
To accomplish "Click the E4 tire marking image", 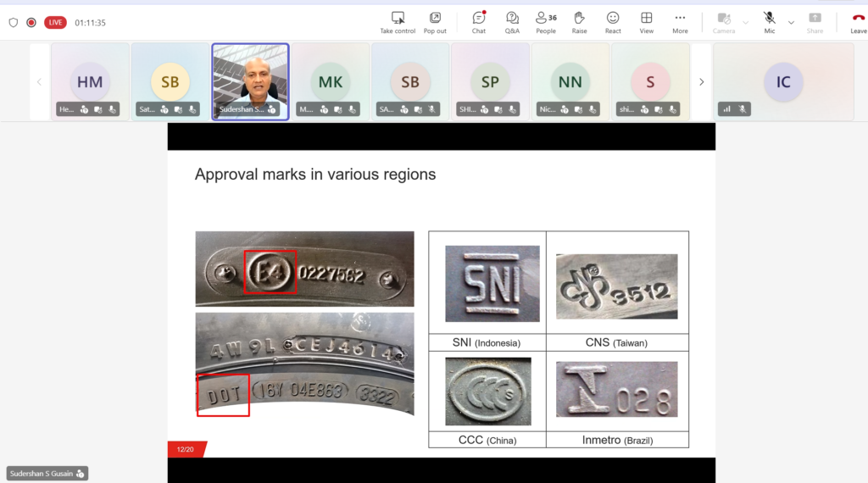I will pyautogui.click(x=304, y=269).
